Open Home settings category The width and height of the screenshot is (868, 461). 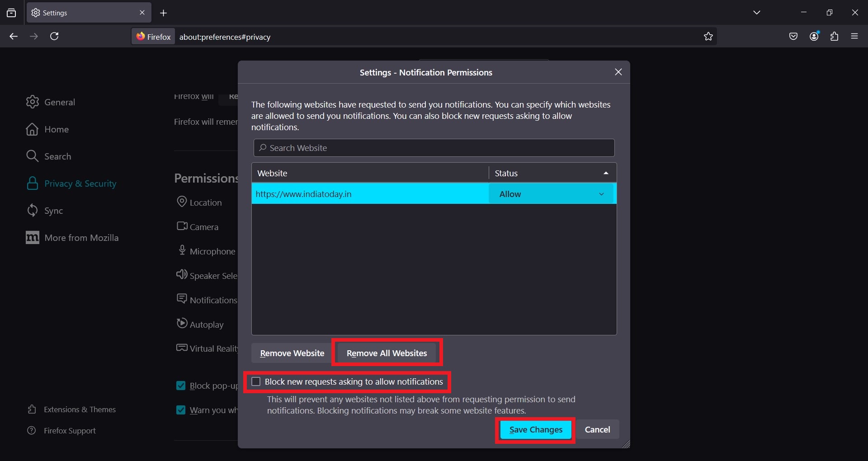coord(47,129)
